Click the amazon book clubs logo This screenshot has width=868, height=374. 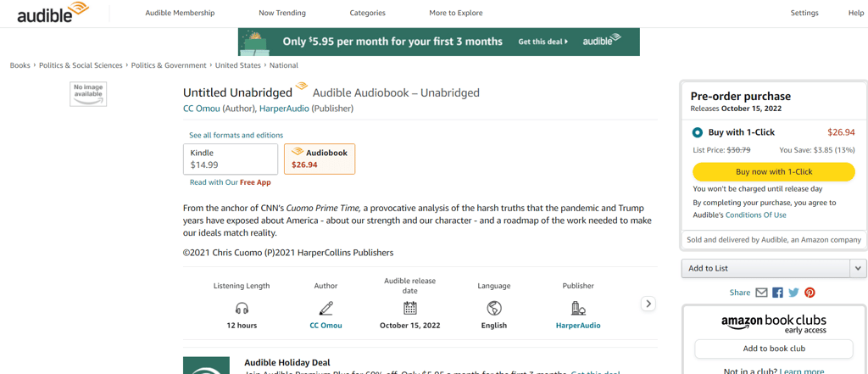click(x=774, y=324)
